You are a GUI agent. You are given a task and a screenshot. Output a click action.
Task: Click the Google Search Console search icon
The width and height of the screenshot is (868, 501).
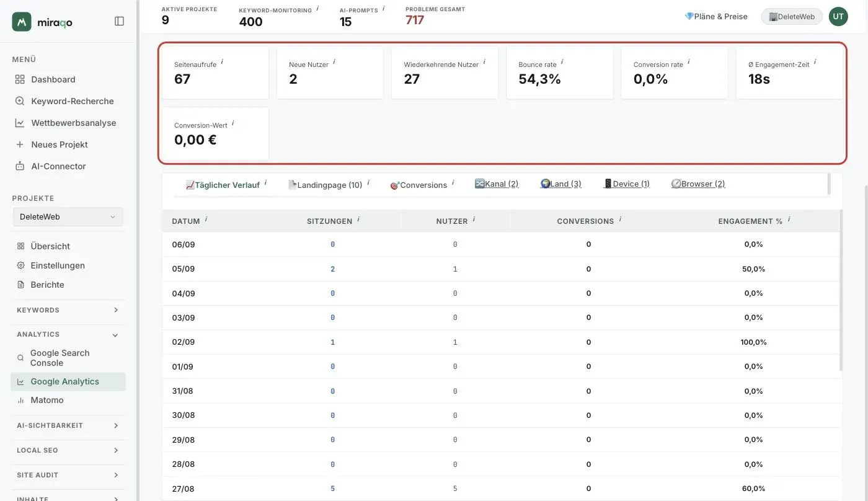[x=20, y=358]
